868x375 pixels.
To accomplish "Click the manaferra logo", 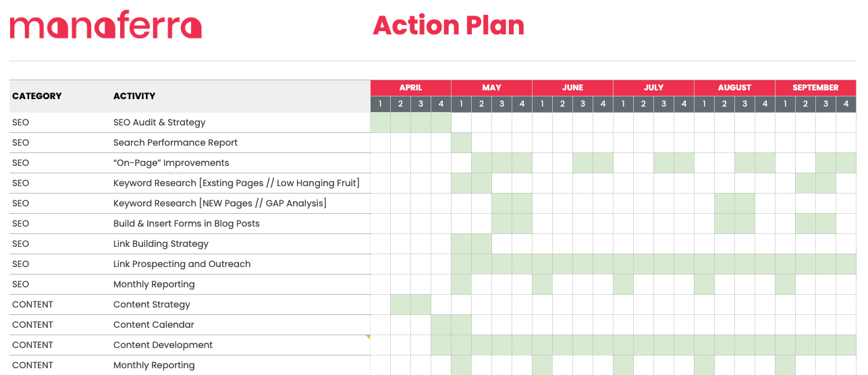I will coord(106,25).
